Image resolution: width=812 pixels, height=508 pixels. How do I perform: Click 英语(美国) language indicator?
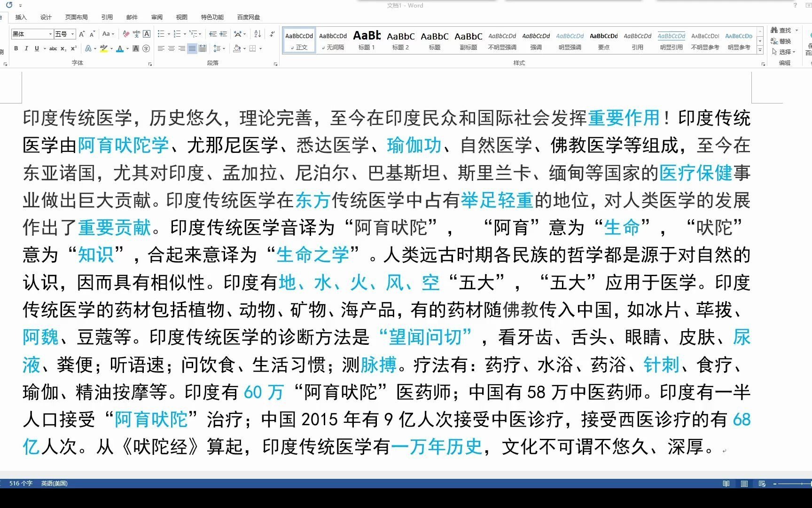[x=54, y=484]
